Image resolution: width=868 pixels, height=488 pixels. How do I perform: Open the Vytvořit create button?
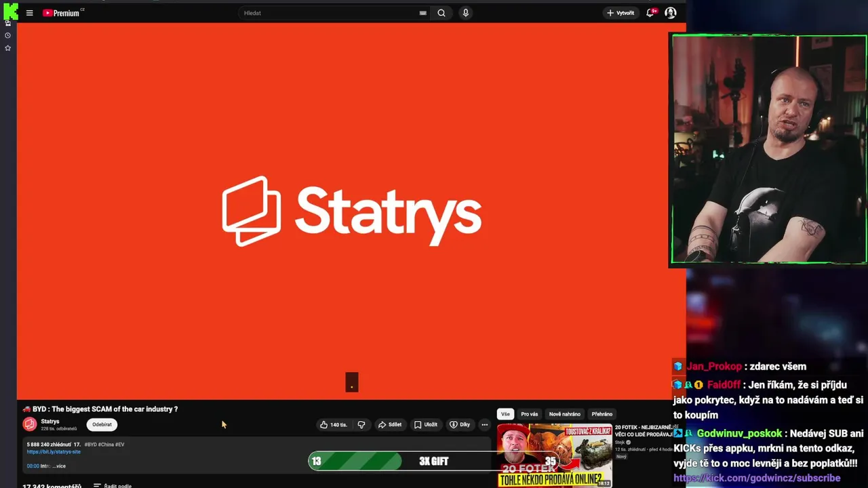click(620, 13)
